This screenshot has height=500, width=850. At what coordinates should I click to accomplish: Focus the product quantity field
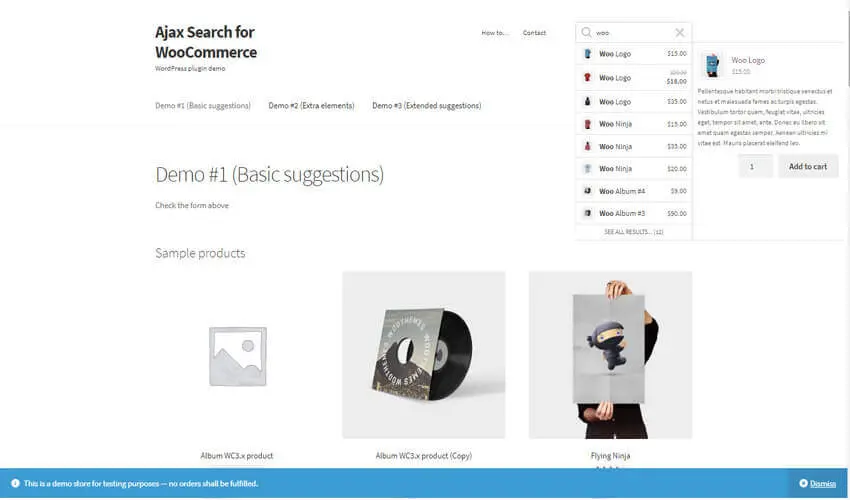755,166
